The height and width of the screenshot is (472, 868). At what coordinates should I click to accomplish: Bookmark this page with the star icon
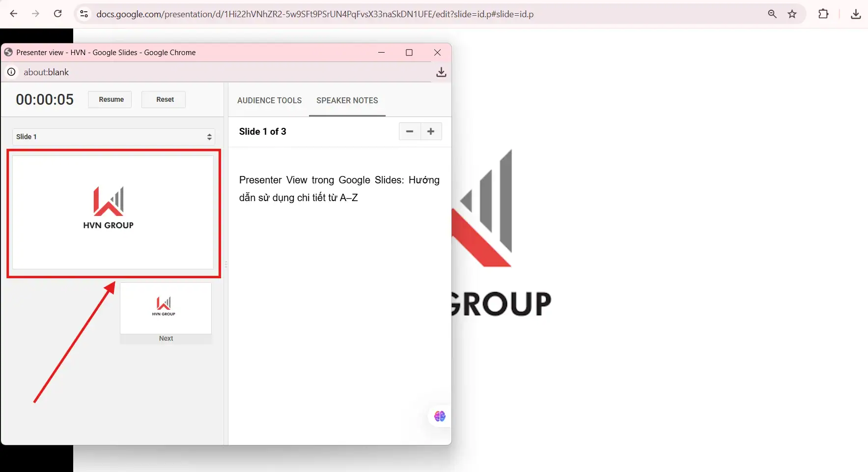(x=792, y=14)
